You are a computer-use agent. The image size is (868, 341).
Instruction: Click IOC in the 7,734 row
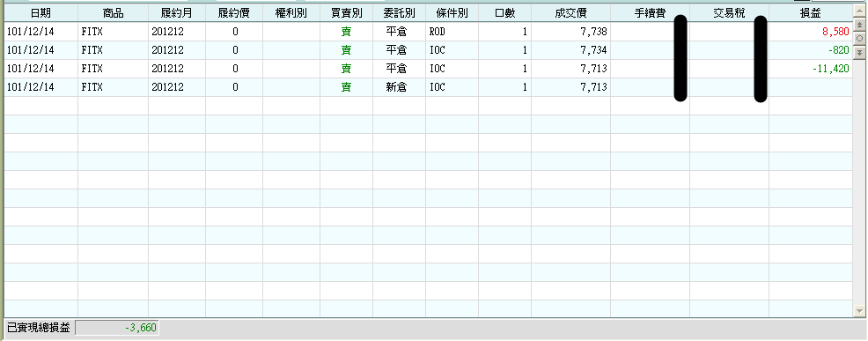[x=437, y=50]
